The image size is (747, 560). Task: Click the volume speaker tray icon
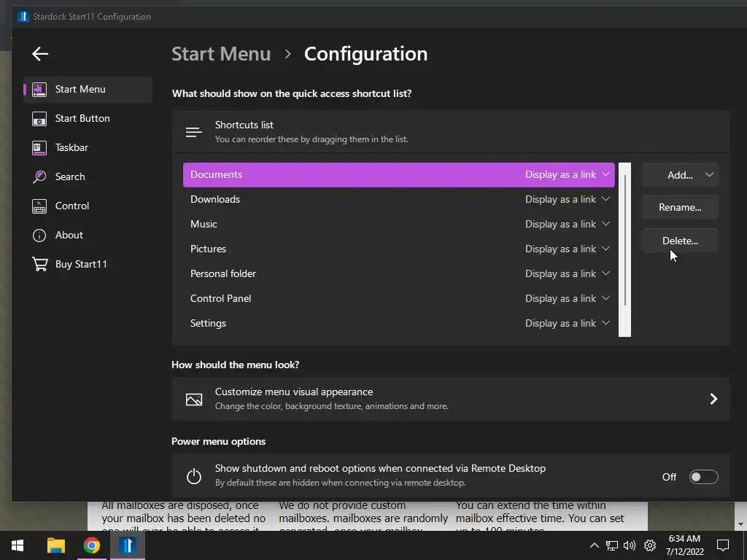630,545
